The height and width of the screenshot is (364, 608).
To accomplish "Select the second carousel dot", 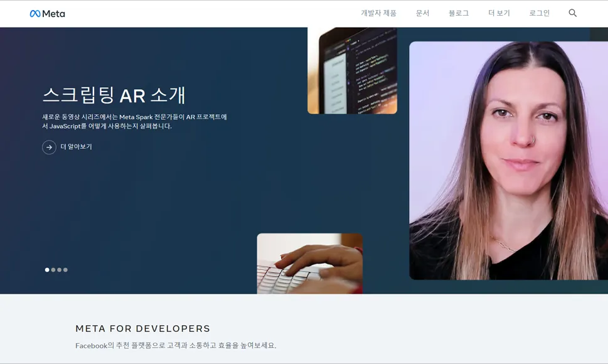I will pos(53,270).
